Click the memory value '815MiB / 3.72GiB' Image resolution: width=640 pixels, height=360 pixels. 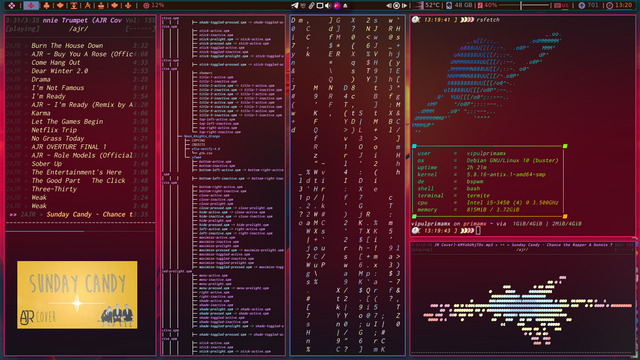pos(493,210)
